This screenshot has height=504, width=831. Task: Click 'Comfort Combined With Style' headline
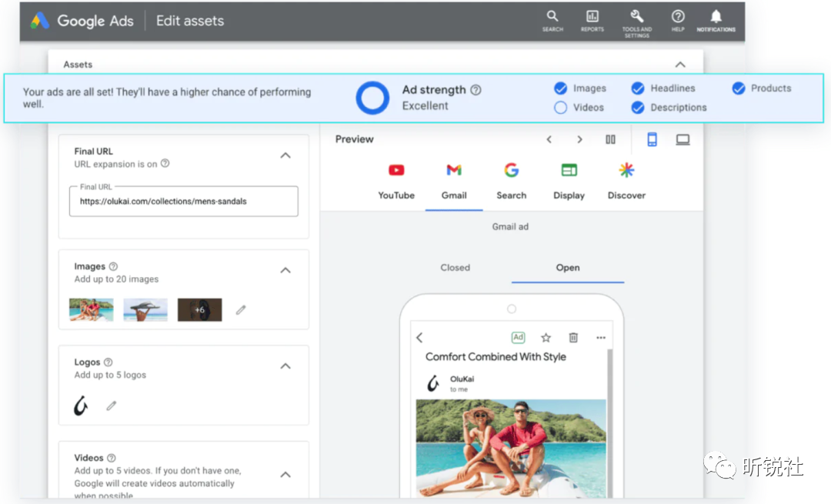[x=496, y=357]
